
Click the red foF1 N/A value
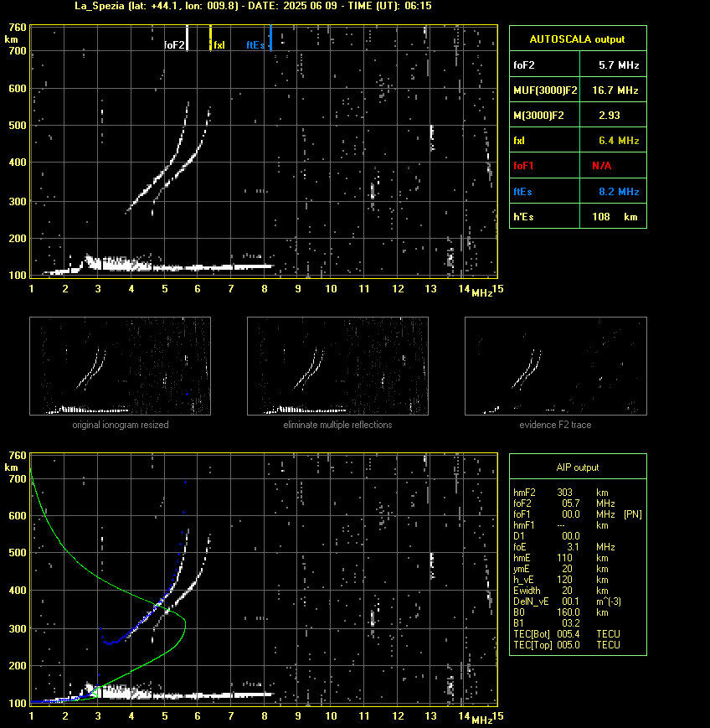click(x=602, y=166)
